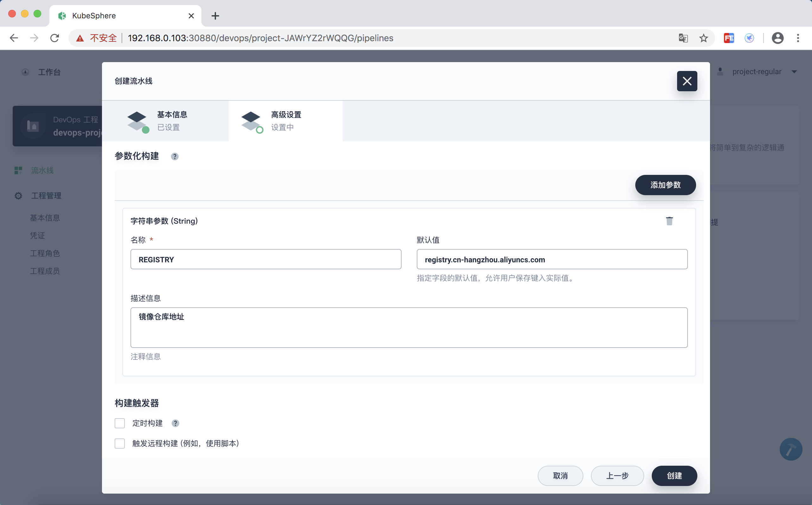Click help icon beside 定时构建

click(175, 423)
